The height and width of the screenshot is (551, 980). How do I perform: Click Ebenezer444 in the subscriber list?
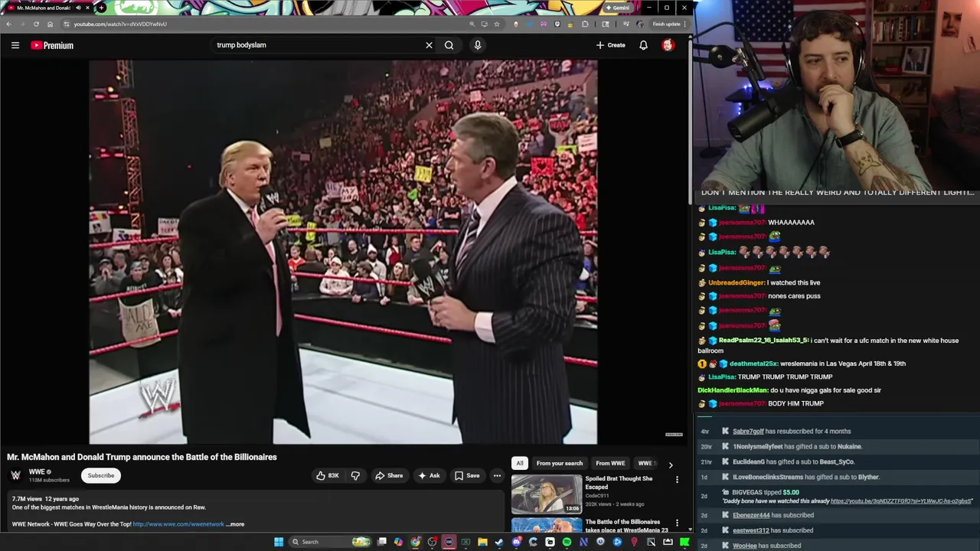(751, 515)
